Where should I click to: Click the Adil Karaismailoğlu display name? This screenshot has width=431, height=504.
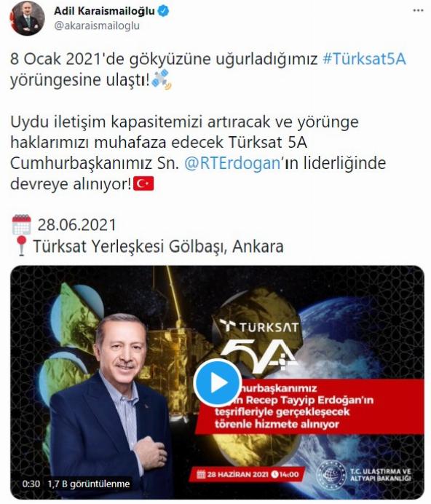click(104, 11)
